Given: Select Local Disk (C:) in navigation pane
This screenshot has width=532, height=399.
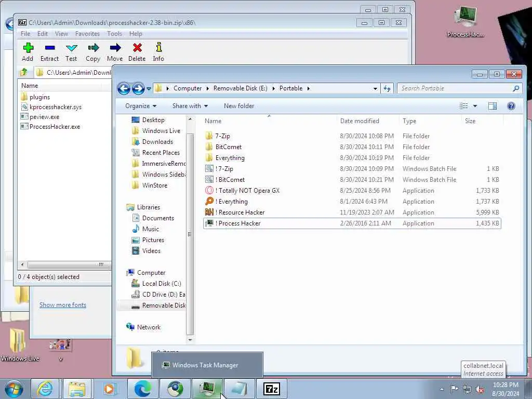Looking at the screenshot, I should point(161,284).
